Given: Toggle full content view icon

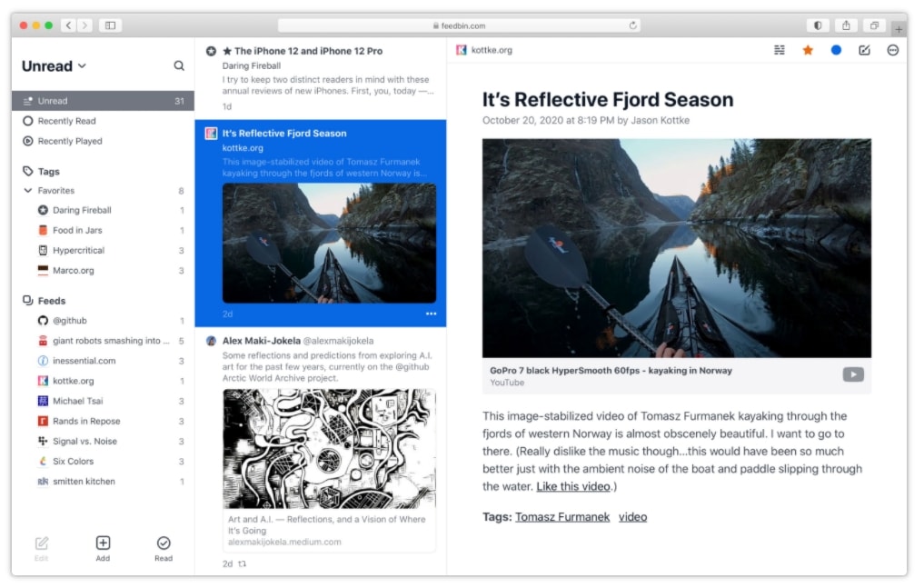Looking at the screenshot, I should coord(779,50).
